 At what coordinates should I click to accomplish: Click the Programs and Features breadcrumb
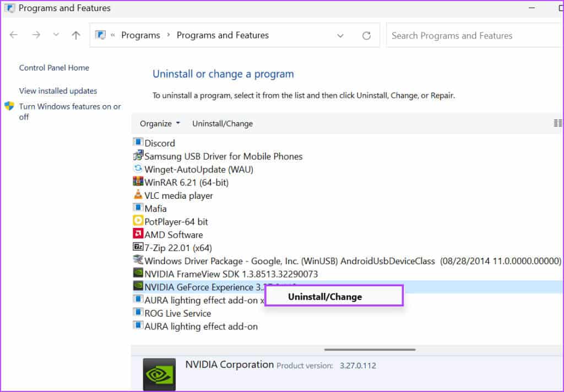click(223, 35)
